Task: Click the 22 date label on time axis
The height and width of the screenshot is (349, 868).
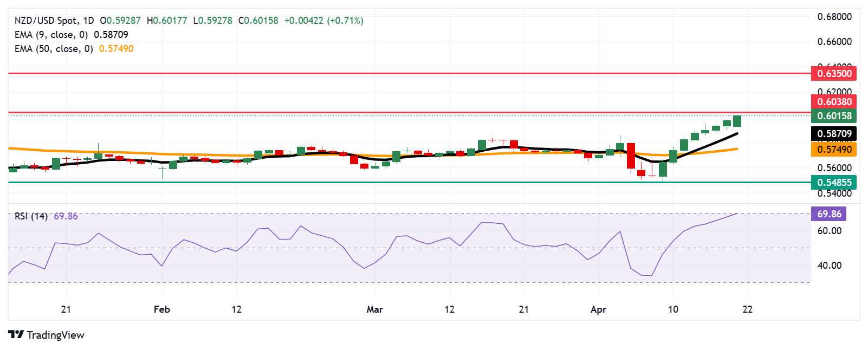Action: (x=747, y=309)
